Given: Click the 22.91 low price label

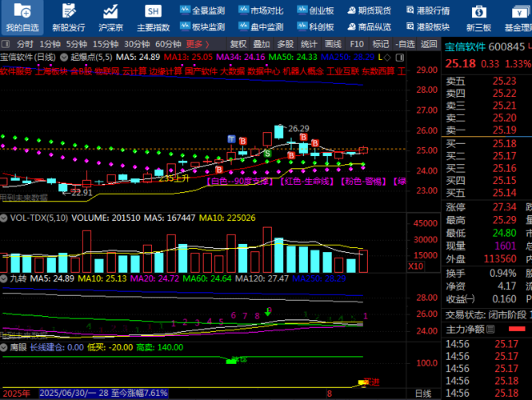Looking at the screenshot, I should click(82, 193).
